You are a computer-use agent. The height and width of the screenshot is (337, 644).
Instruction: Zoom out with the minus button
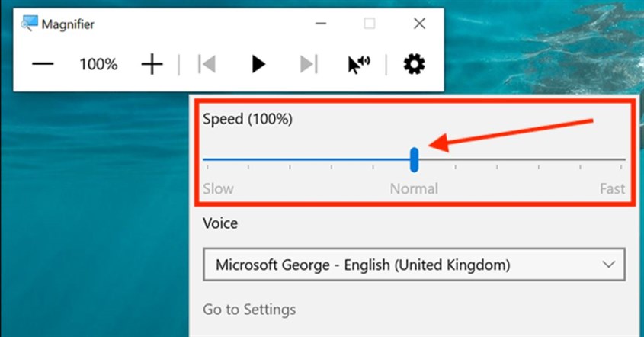[43, 64]
